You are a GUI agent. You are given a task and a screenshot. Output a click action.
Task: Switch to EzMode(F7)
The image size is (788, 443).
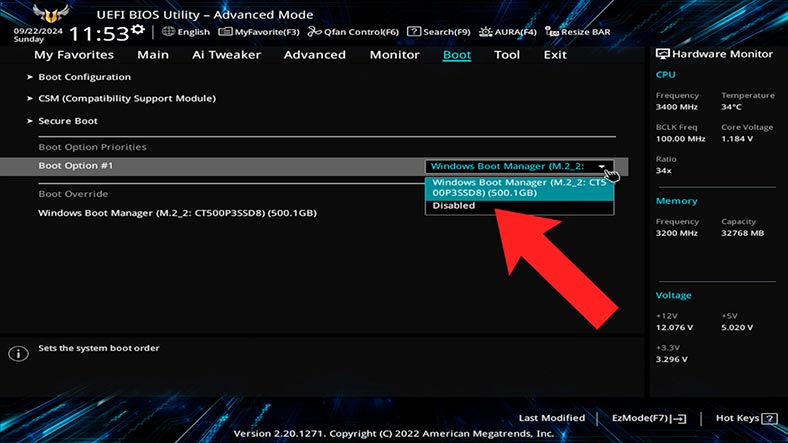click(640, 418)
